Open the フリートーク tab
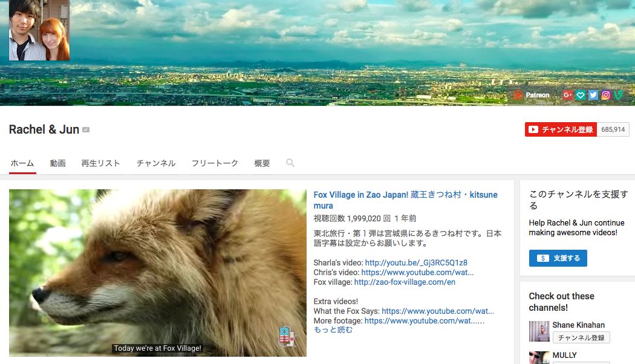This screenshot has width=635, height=364. point(215,163)
